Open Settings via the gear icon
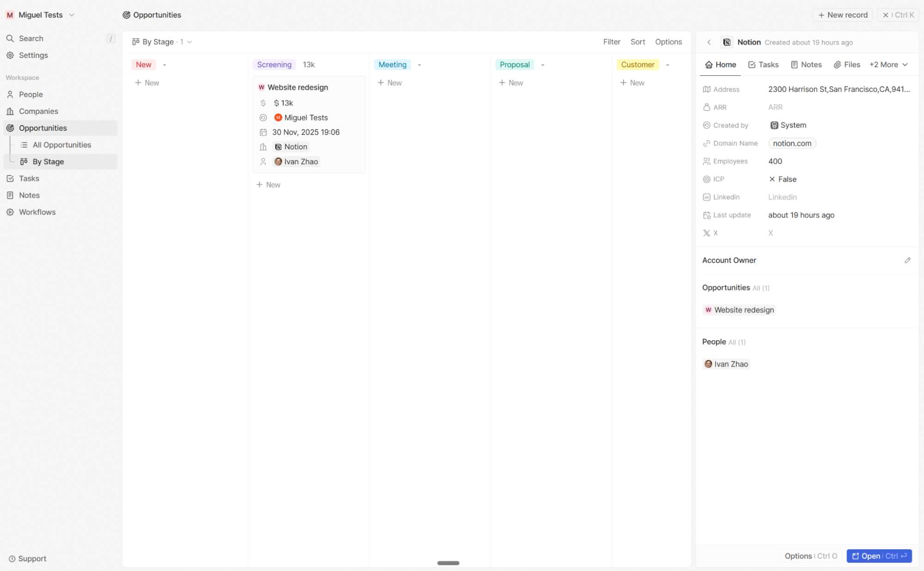924x571 pixels. 10,55
